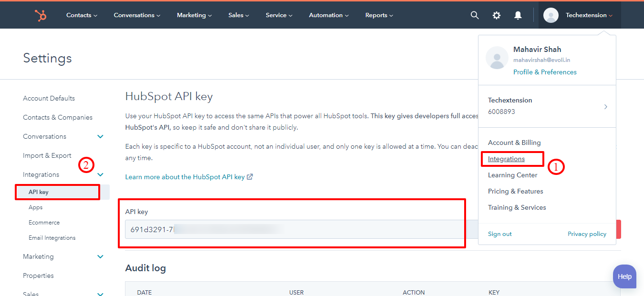Click account number 6008893
The width and height of the screenshot is (644, 296).
click(501, 112)
